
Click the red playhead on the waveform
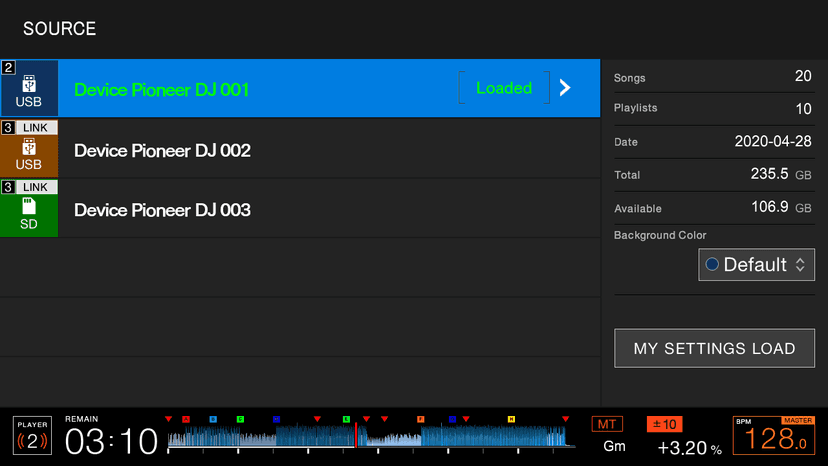[x=356, y=435]
